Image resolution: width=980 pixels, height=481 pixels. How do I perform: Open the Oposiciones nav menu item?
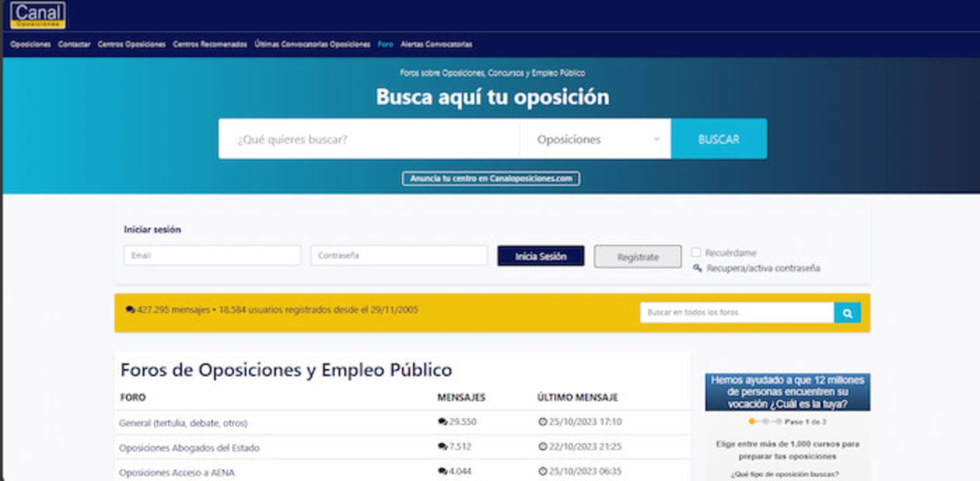31,44
